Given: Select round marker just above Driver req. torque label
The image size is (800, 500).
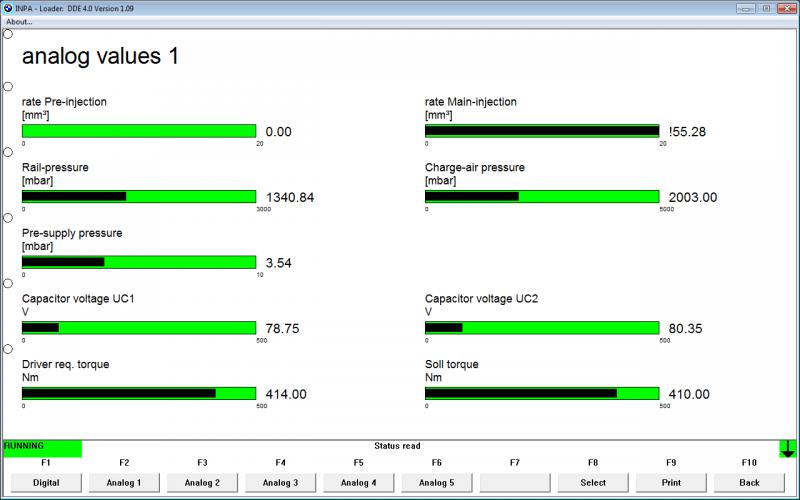Looking at the screenshot, I should pyautogui.click(x=8, y=349).
